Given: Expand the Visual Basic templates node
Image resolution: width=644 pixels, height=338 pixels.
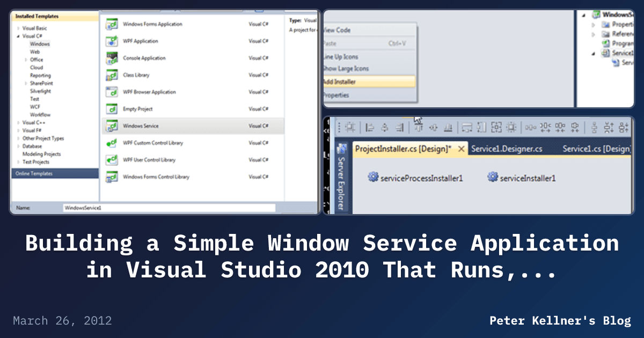Looking at the screenshot, I should [18, 28].
